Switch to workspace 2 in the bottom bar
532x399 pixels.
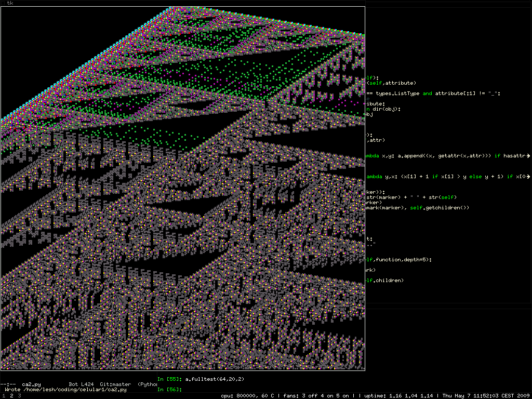[x=11, y=395]
